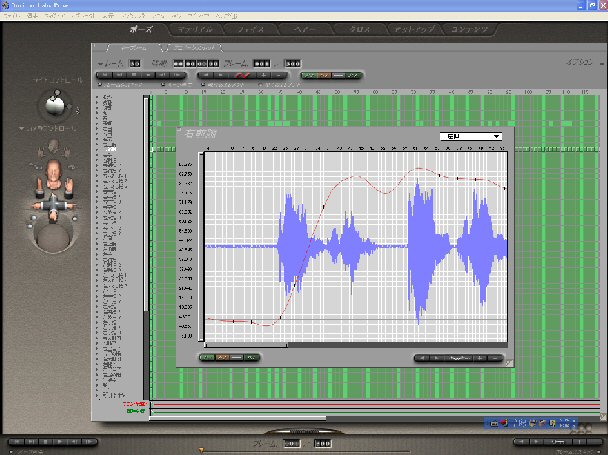This screenshot has width=608, height=455.
Task: Select the spline interpolation button in graph window
Action: (208, 356)
